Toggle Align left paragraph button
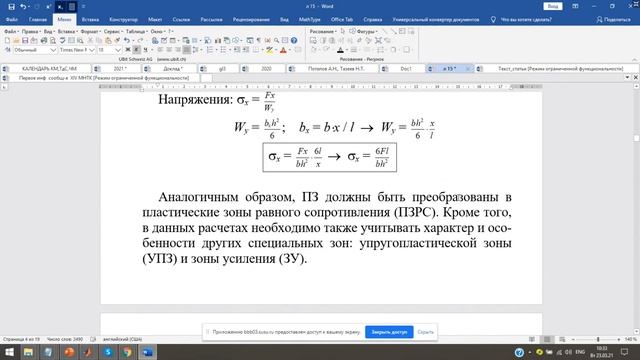 tap(160, 50)
